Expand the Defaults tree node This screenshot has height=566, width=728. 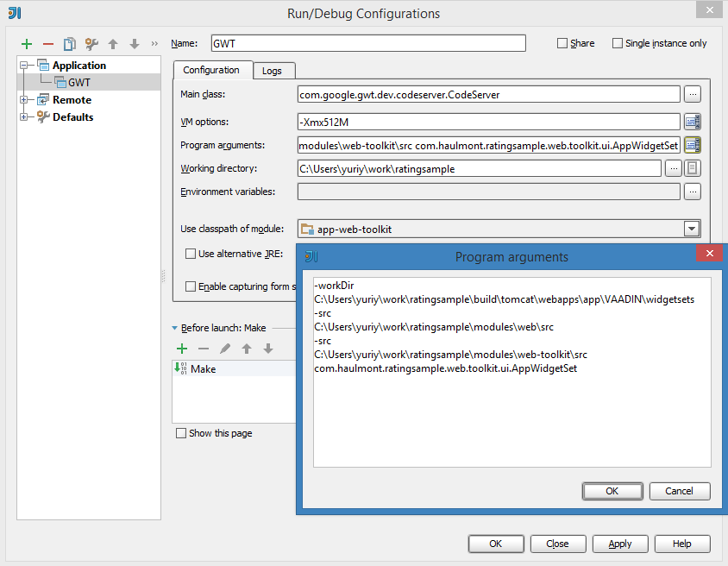tap(23, 117)
